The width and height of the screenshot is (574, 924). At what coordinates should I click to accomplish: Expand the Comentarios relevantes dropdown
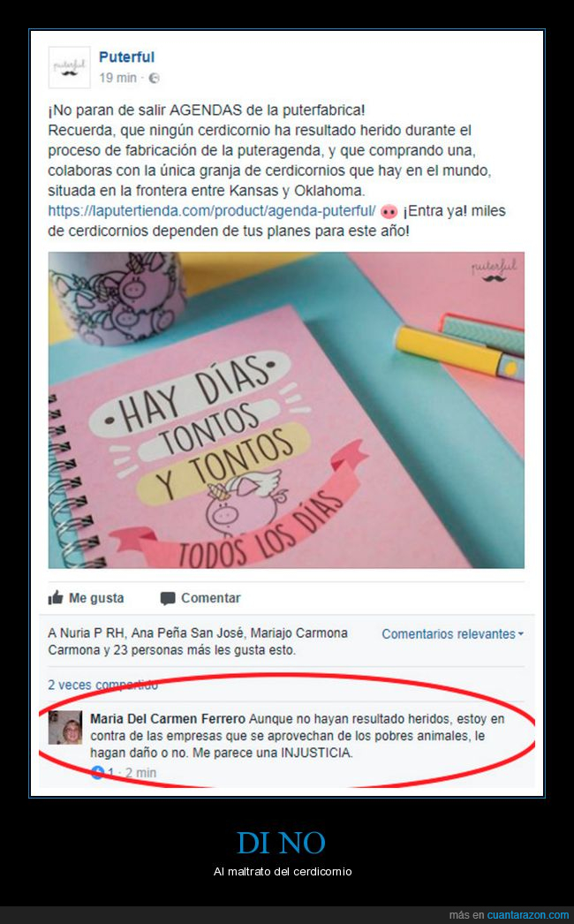(453, 634)
